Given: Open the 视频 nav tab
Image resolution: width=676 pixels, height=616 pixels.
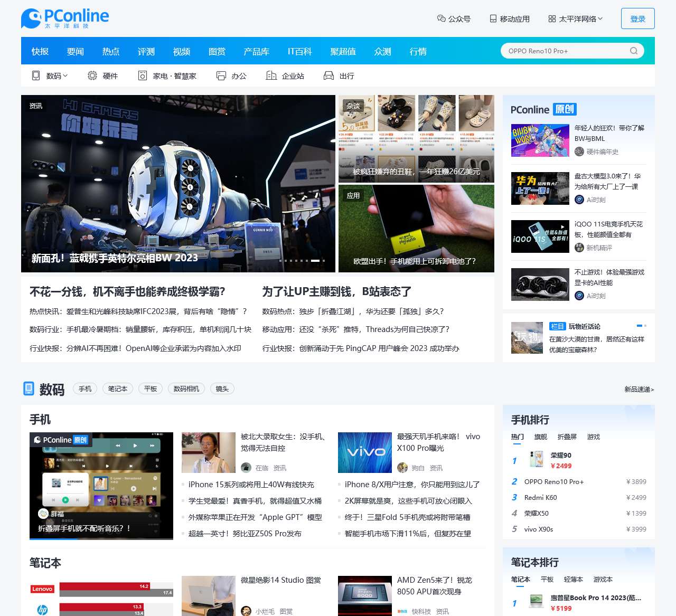Looking at the screenshot, I should point(182,51).
